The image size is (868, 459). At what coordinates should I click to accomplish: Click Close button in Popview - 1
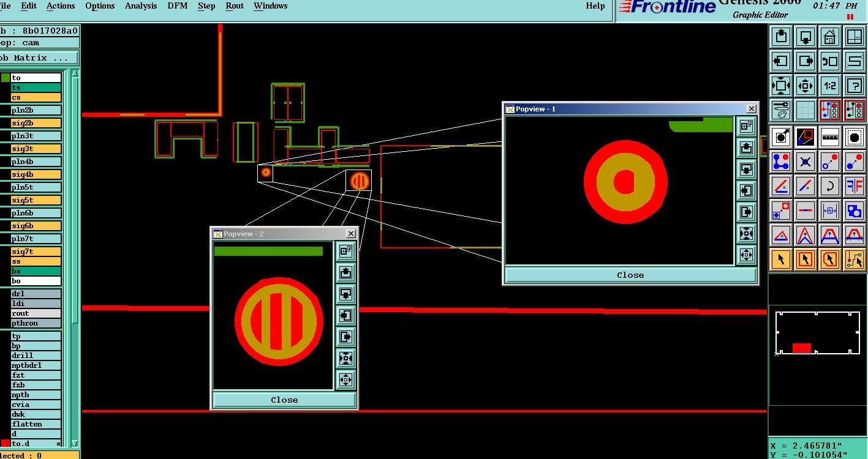(630, 275)
